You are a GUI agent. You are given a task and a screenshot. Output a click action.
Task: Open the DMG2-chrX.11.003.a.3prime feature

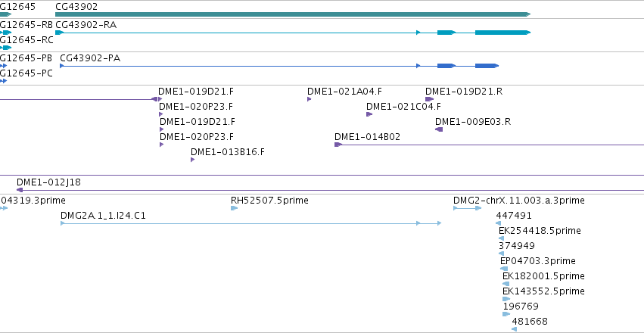point(468,208)
